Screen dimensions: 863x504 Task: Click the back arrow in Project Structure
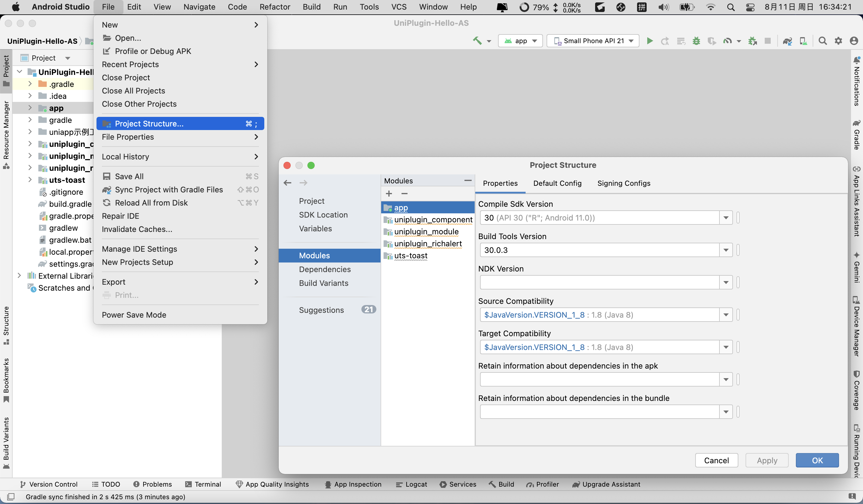(287, 183)
